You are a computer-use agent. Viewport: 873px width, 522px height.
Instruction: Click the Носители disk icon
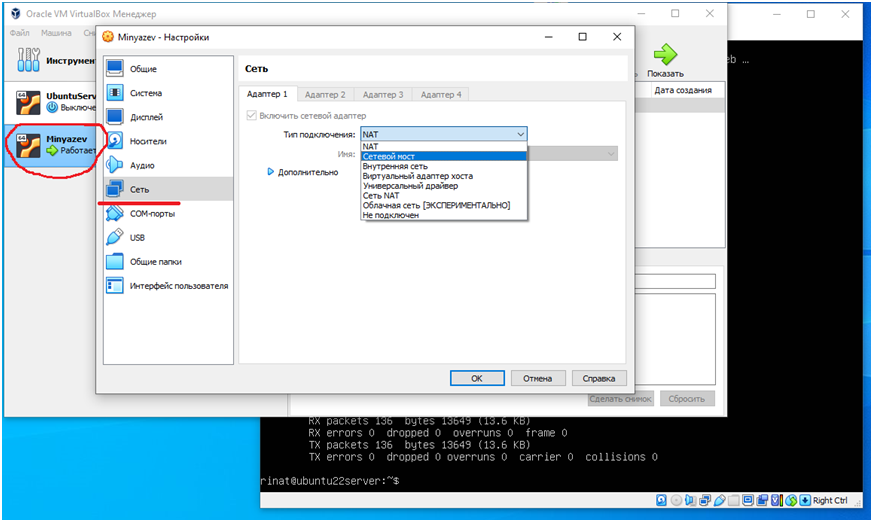click(x=115, y=141)
